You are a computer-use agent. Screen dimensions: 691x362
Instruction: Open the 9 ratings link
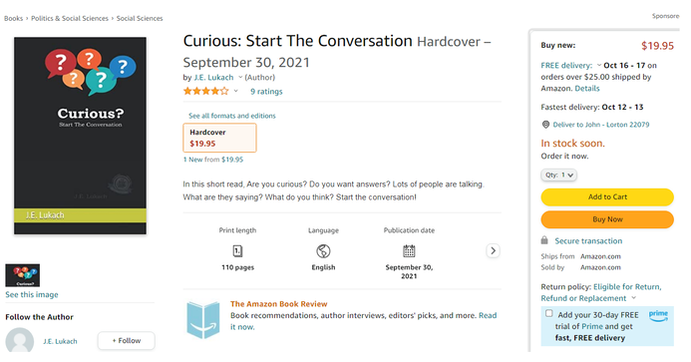(266, 92)
